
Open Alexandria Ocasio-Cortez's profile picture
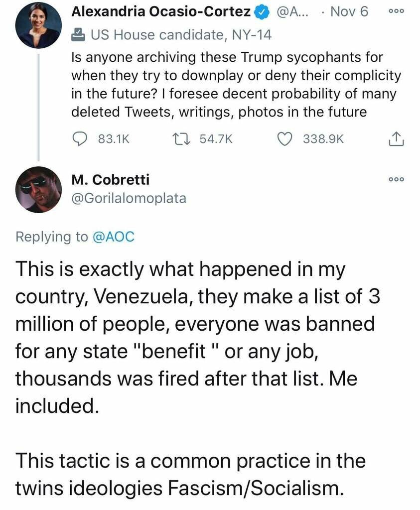[x=38, y=24]
